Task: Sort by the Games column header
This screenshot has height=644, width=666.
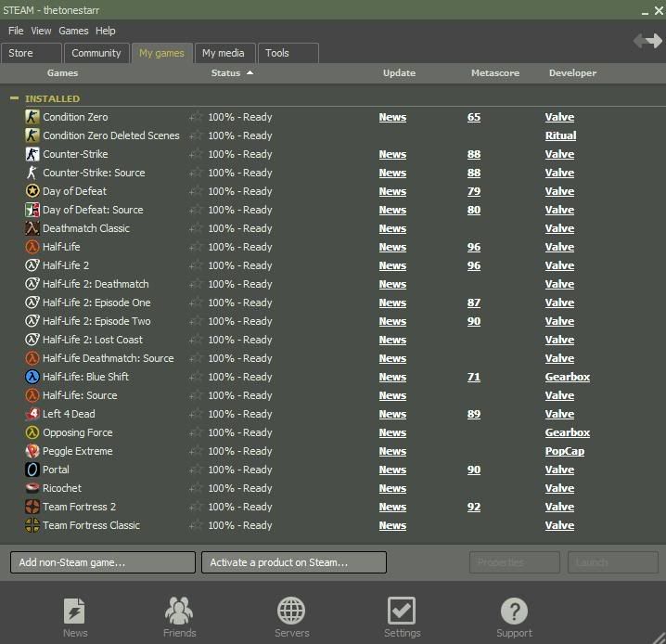Action: click(62, 72)
